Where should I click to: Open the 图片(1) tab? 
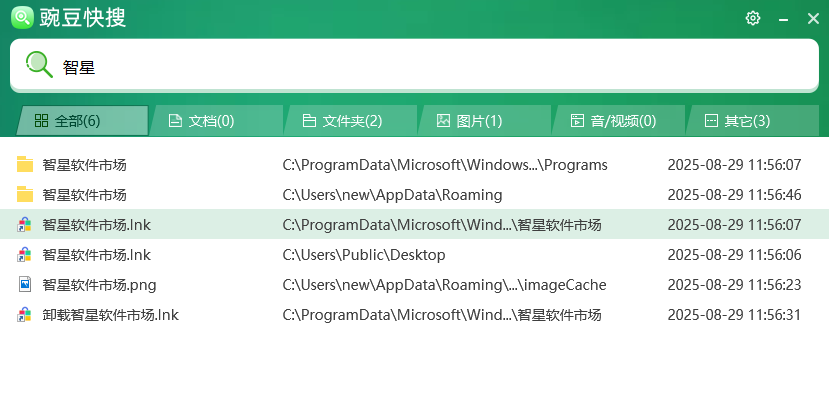point(484,121)
